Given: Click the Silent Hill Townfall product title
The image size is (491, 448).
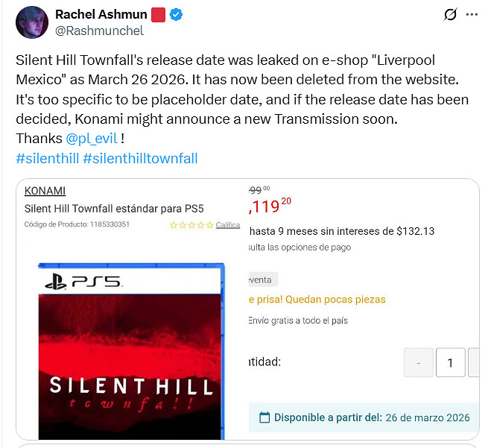Looking at the screenshot, I should pos(114,208).
